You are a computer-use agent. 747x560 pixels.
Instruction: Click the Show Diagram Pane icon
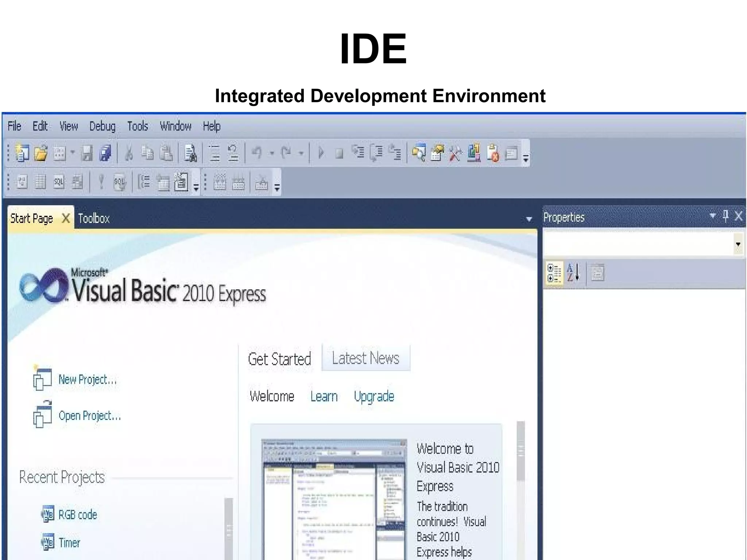[x=22, y=182]
